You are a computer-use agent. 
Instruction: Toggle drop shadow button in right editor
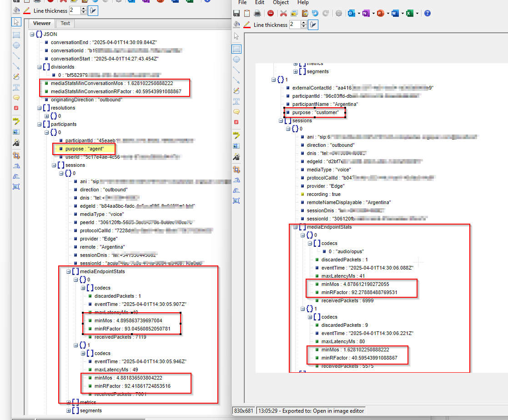tap(313, 25)
